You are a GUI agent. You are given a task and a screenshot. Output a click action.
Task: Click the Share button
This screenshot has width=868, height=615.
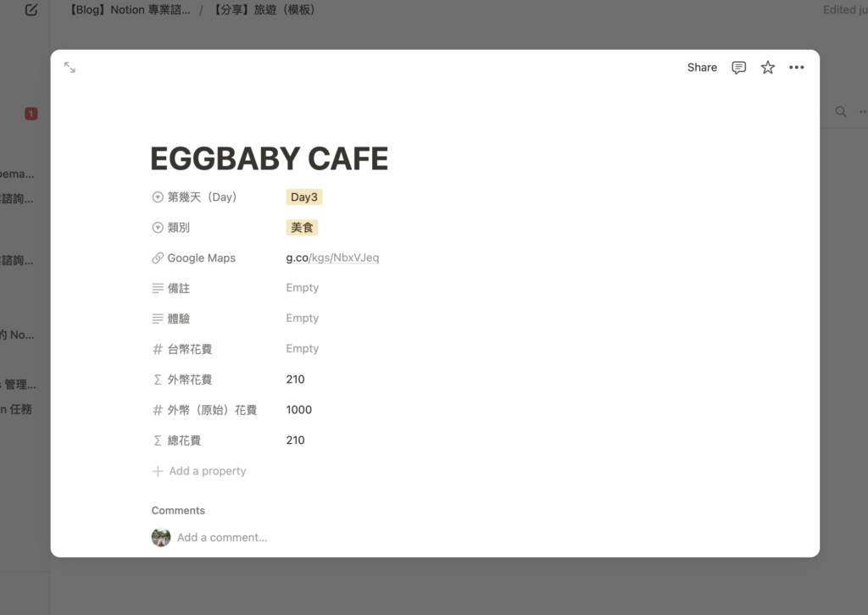[x=702, y=68]
